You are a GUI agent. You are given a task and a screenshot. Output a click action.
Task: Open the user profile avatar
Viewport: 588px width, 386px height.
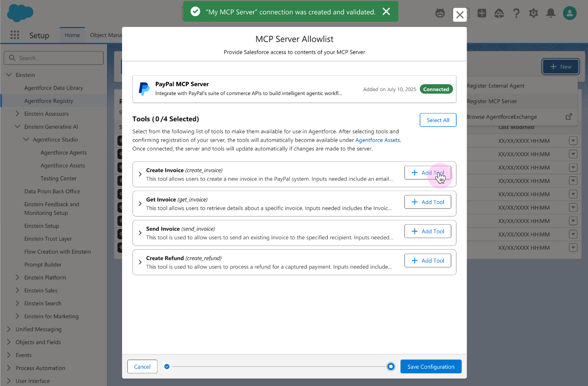pos(569,13)
